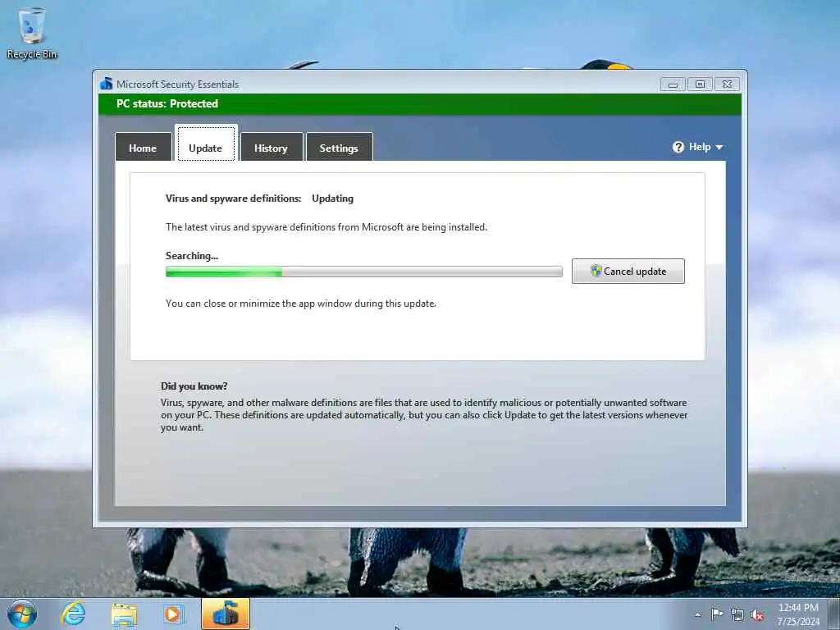Open the clock showing 12:44 PM

point(798,614)
